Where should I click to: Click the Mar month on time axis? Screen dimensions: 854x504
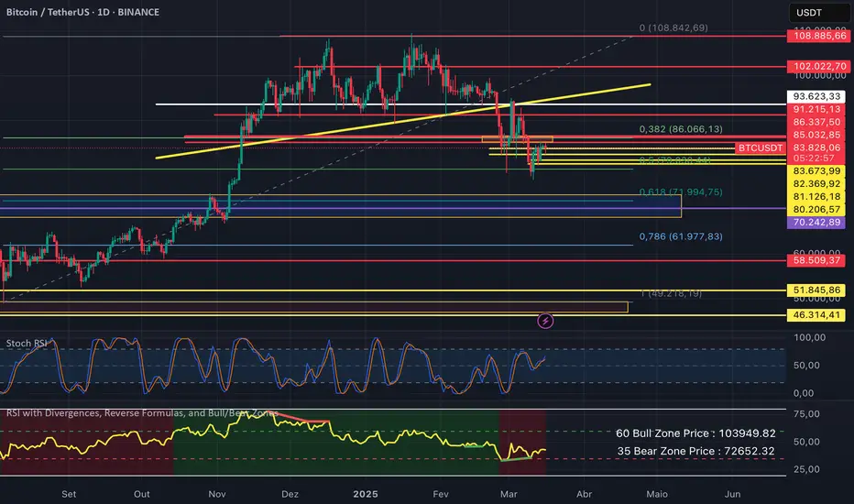[509, 494]
